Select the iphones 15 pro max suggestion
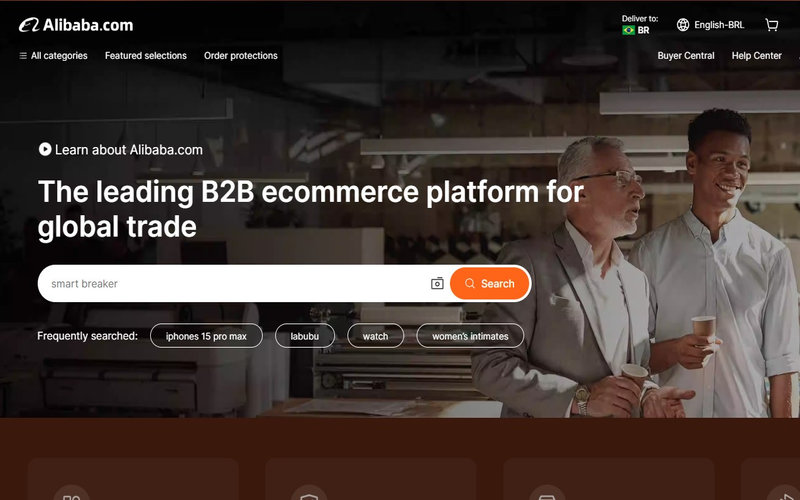The image size is (800, 500). pyautogui.click(x=206, y=336)
